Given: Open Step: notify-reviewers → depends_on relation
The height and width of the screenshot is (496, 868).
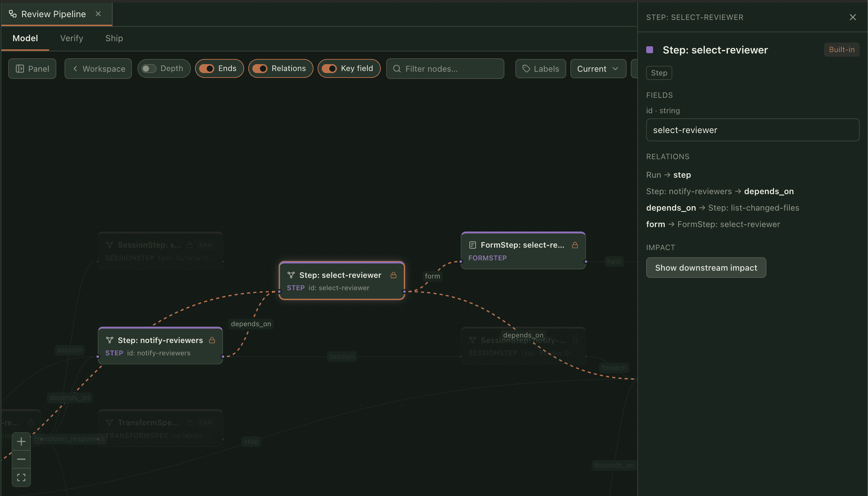Looking at the screenshot, I should (x=720, y=191).
